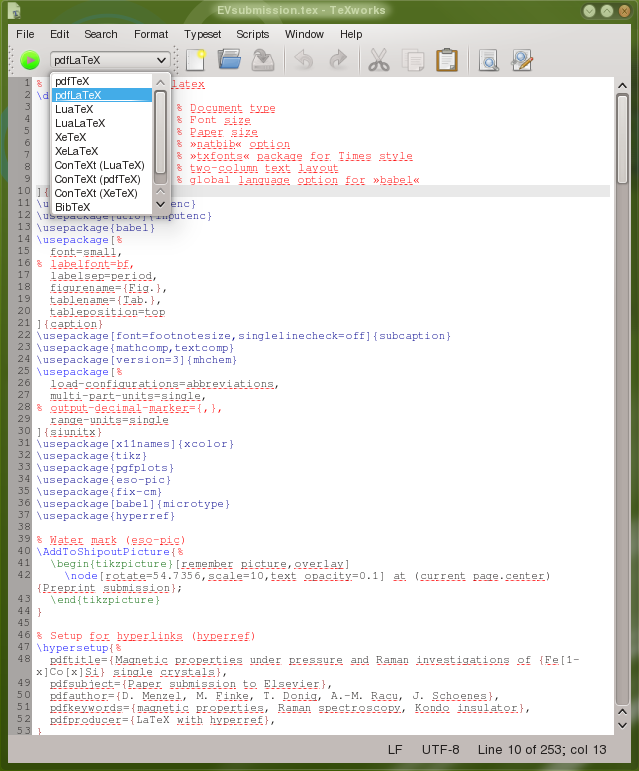Click the \usepackage[version=3]{mhchem} line

(x=137, y=360)
